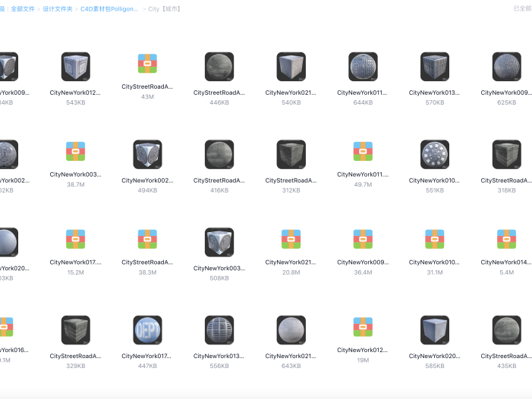The height and width of the screenshot is (399, 532).
Task: Click the 551KB CityNewYork010 manhole cover thumbnail
Action: [434, 155]
